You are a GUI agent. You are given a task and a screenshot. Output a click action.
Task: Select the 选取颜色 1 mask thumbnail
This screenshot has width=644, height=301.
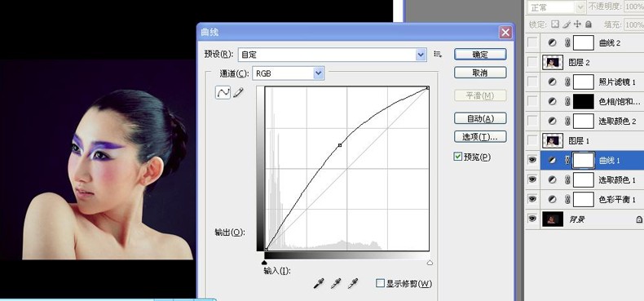584,179
